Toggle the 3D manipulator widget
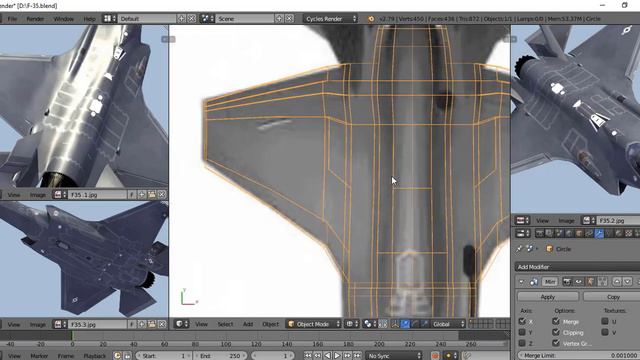640x360 pixels. tap(395, 324)
